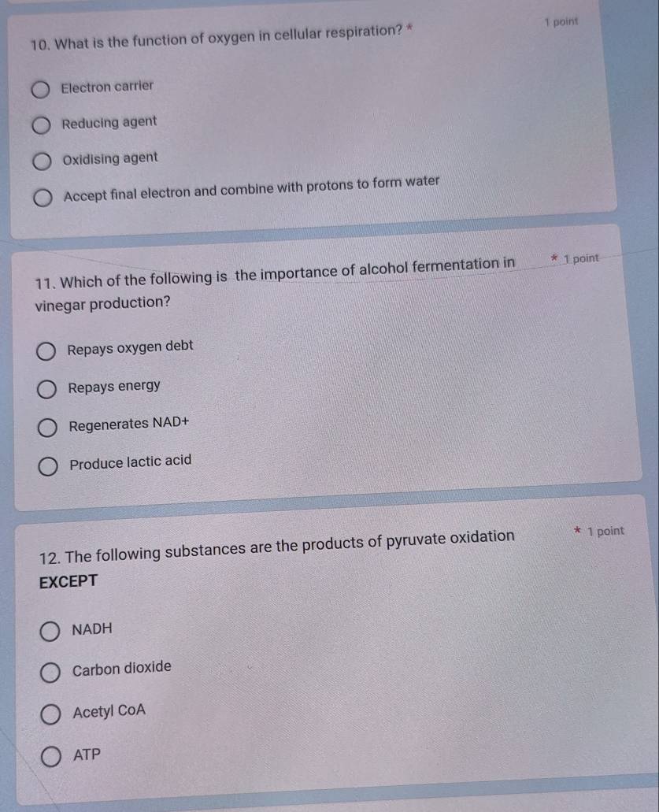Click the Carbon dioxide label text
Screen dimensions: 659x812
(x=122, y=669)
